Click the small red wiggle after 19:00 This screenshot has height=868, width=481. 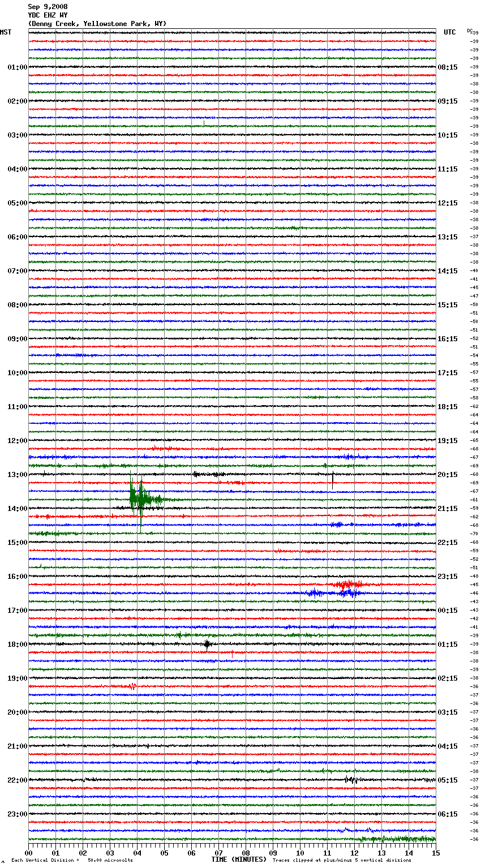click(133, 686)
